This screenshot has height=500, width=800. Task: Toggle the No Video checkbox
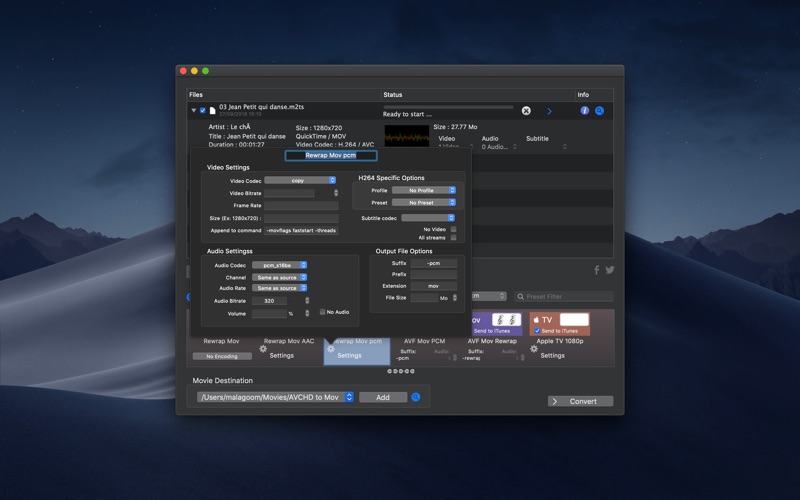453,230
